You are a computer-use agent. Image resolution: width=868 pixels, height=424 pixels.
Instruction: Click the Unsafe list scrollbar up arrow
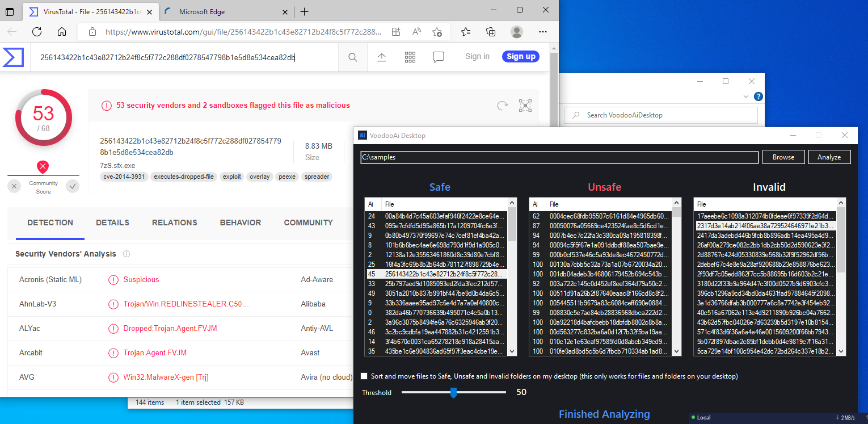coord(676,203)
